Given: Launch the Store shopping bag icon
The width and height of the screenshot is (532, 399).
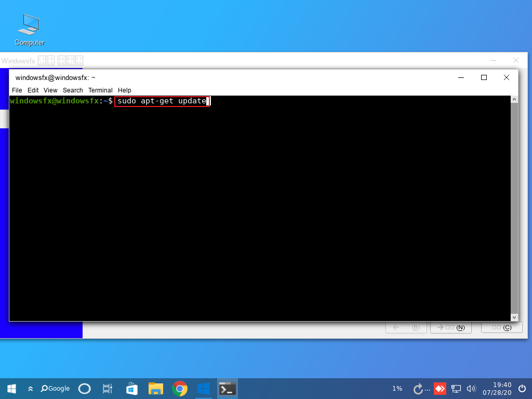Looking at the screenshot, I should click(131, 389).
